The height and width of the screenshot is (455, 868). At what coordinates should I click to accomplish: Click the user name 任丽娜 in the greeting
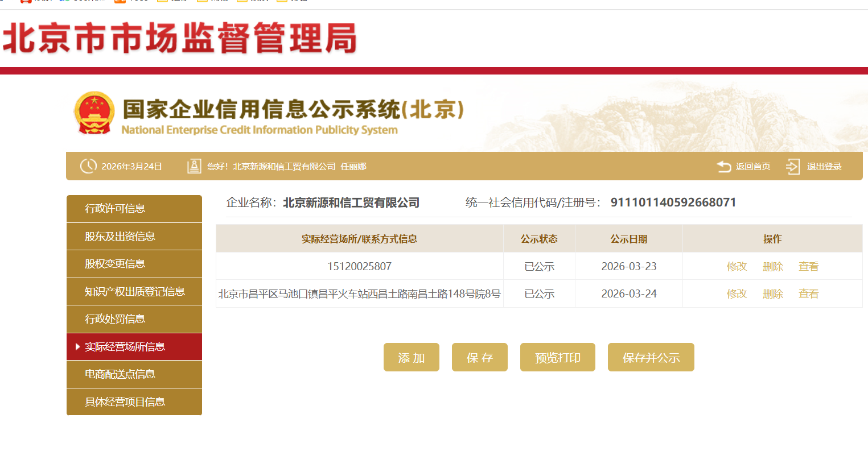[353, 166]
